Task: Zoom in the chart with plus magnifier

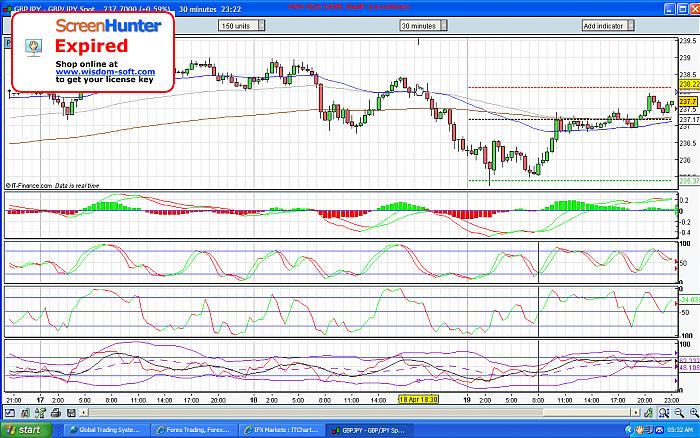Action: tap(694, 413)
